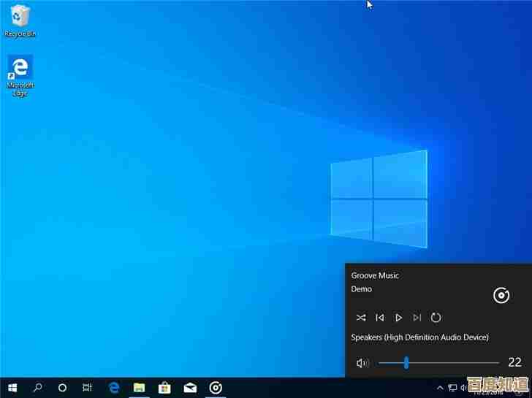The image size is (532, 398).
Task: Toggle shuffle in the media flyout
Action: (x=361, y=318)
